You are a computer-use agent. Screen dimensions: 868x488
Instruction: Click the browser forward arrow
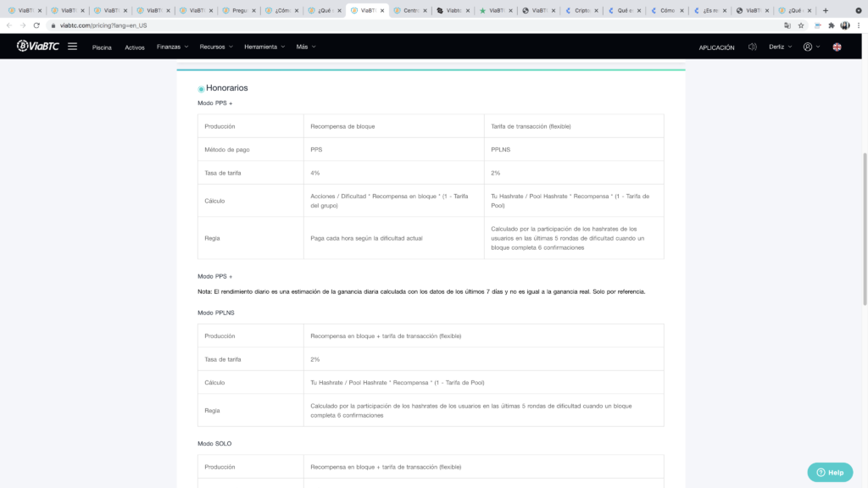[23, 25]
